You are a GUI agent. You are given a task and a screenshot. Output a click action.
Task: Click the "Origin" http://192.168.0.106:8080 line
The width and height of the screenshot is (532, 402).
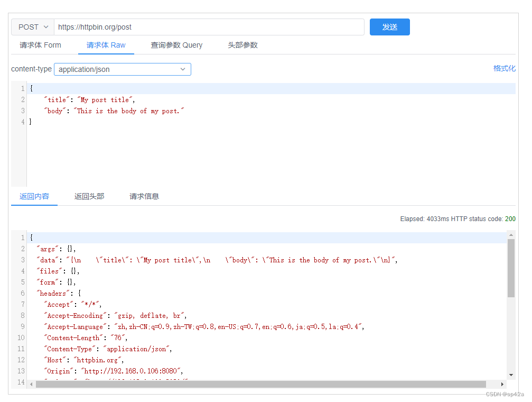(114, 371)
